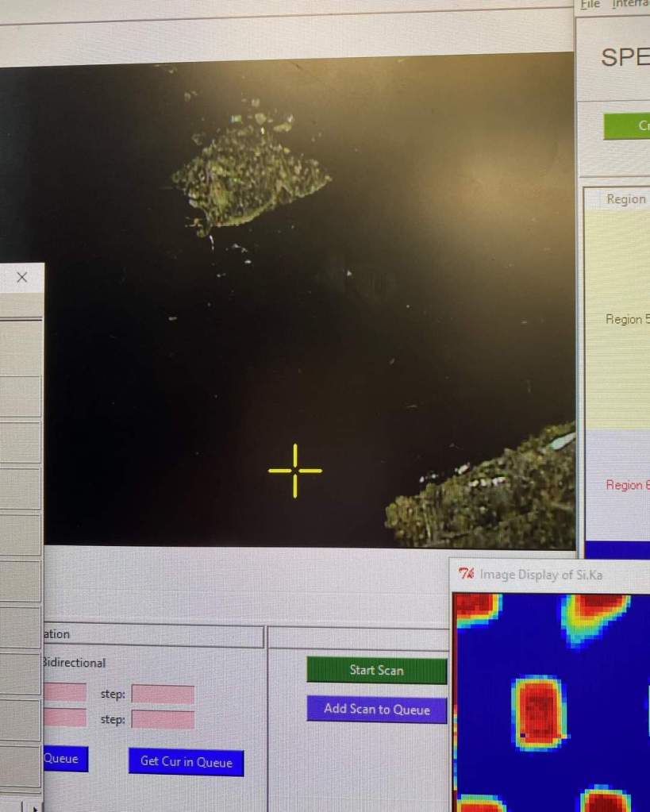Click the Tk feather icon of Image Display window
Viewport: 650px width, 812px height.
pos(467,575)
